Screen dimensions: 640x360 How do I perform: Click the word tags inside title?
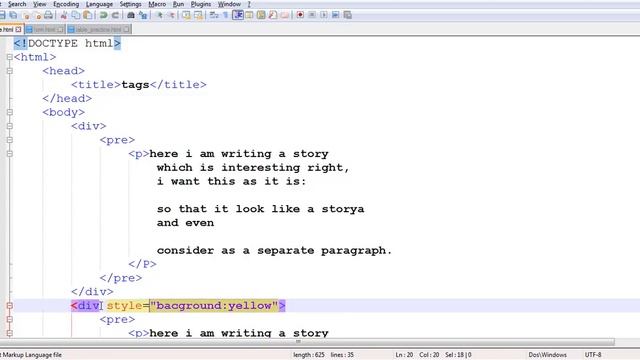pyautogui.click(x=135, y=84)
